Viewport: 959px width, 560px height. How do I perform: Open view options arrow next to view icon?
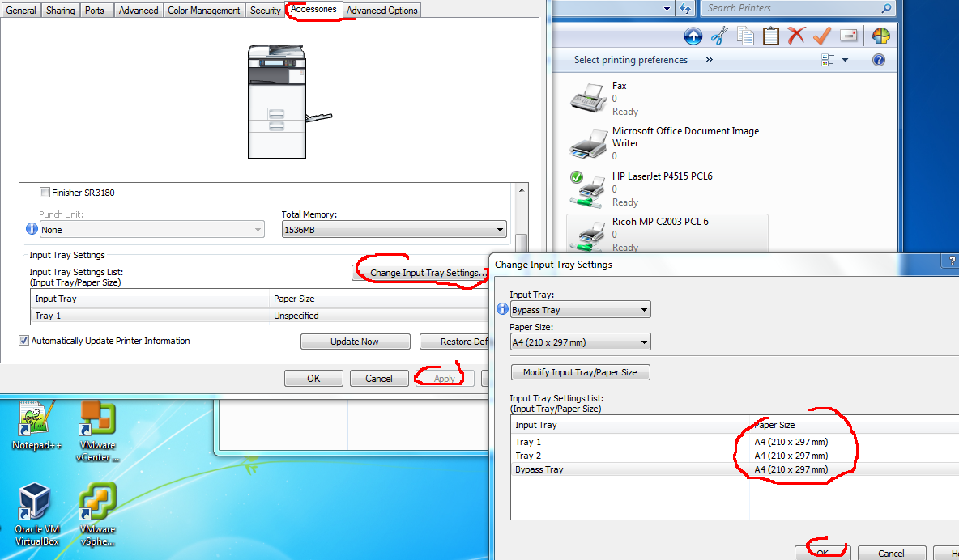pyautogui.click(x=846, y=60)
